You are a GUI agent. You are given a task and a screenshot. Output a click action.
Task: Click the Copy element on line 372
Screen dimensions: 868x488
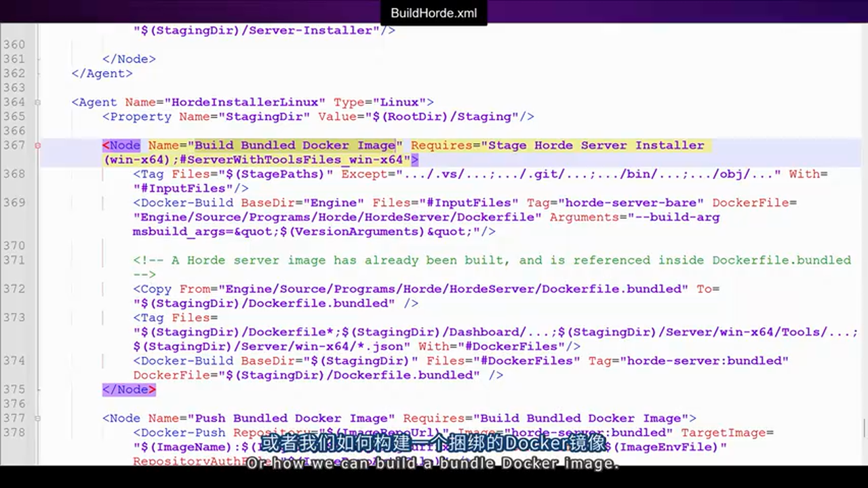153,289
